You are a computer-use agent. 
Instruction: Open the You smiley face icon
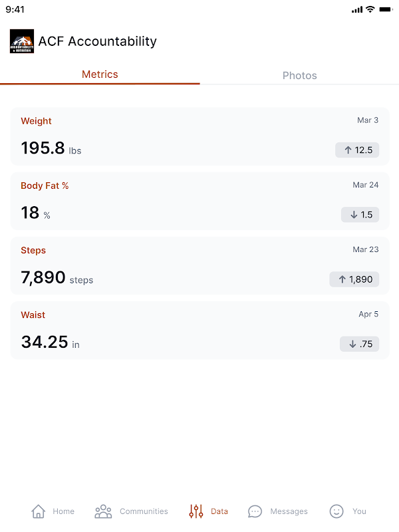coord(337,511)
